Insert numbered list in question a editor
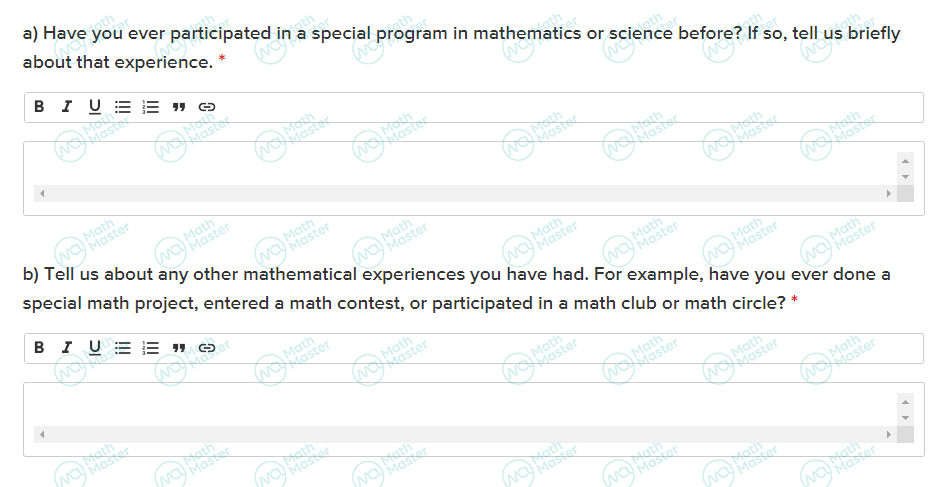 [151, 107]
